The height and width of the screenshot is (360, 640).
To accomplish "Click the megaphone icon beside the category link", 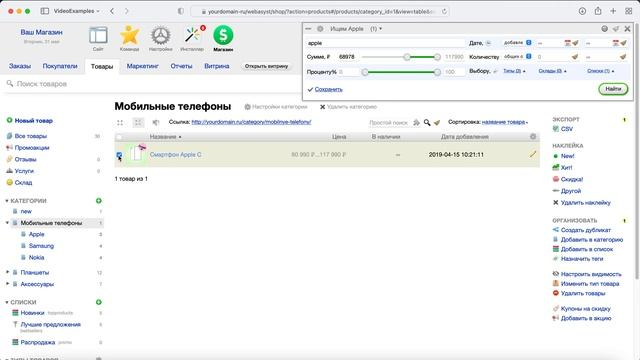I will (156, 122).
